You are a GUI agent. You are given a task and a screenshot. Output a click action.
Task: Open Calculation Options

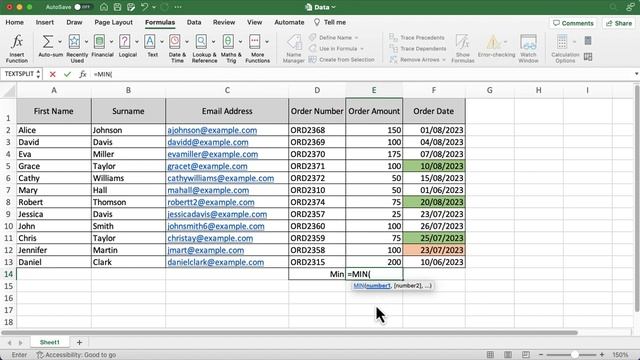coord(565,48)
